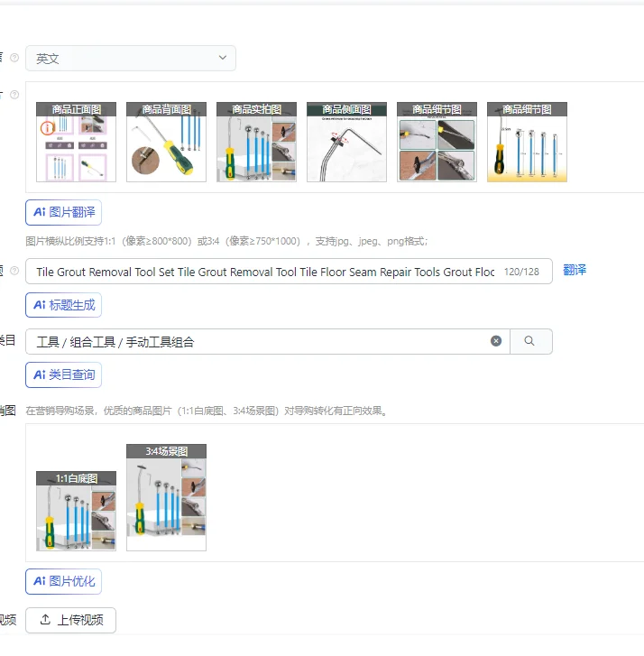Image resolution: width=644 pixels, height=656 pixels.
Task: Select the 商品细节图 thumbnail with yellow gradient
Action: coord(527,142)
